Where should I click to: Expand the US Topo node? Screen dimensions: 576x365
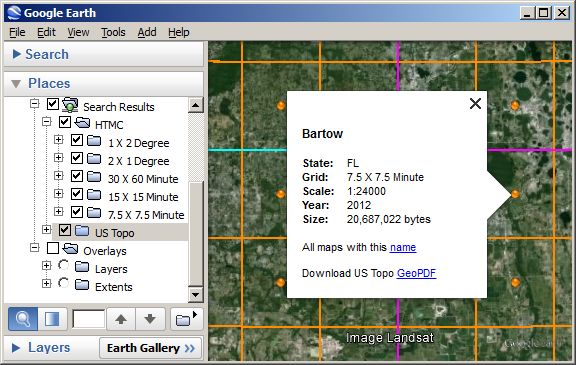[46, 230]
